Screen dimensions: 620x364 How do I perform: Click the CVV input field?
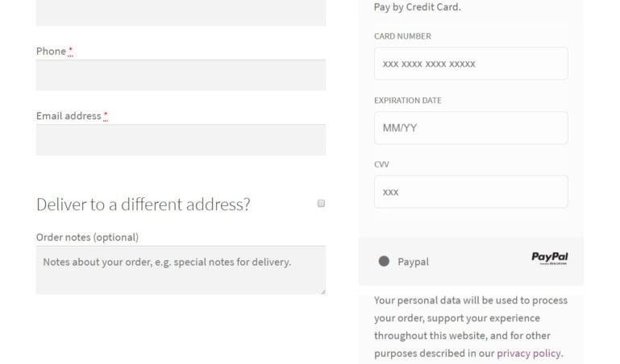[471, 192]
